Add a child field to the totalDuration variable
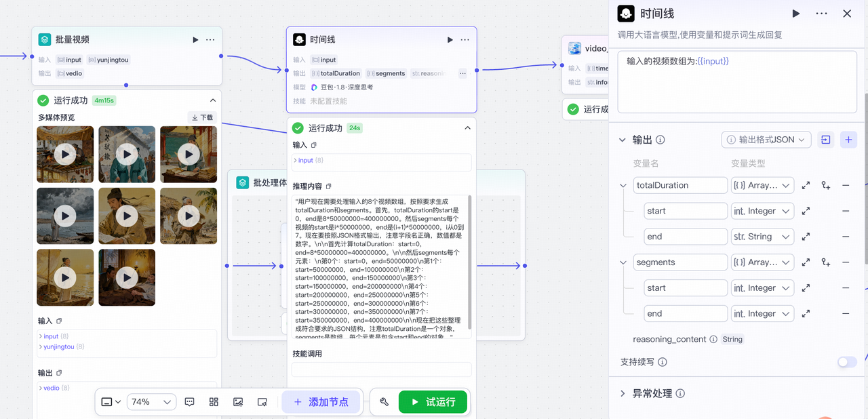Viewport: 868px width, 419px height. pos(825,185)
